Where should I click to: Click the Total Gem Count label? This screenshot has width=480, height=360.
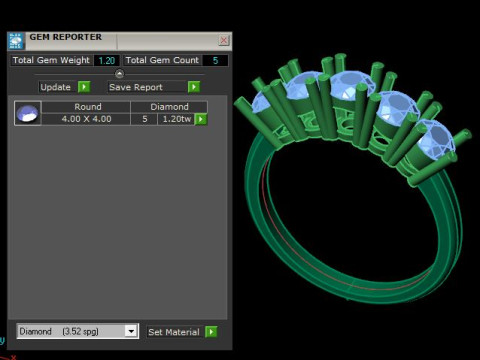(x=162, y=60)
